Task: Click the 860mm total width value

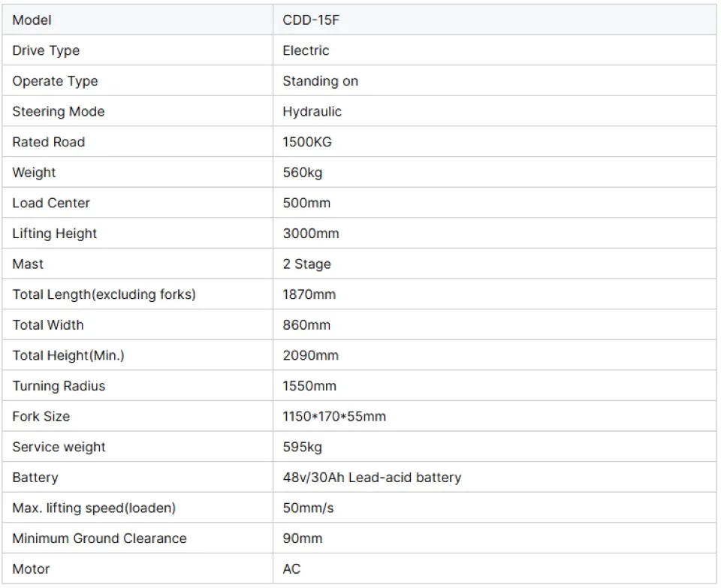Action: (x=306, y=325)
